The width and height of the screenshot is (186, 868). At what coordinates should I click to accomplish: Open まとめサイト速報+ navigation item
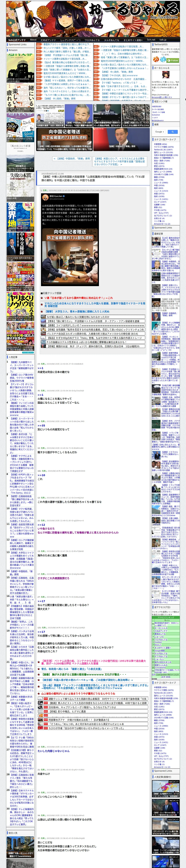click(133, 40)
